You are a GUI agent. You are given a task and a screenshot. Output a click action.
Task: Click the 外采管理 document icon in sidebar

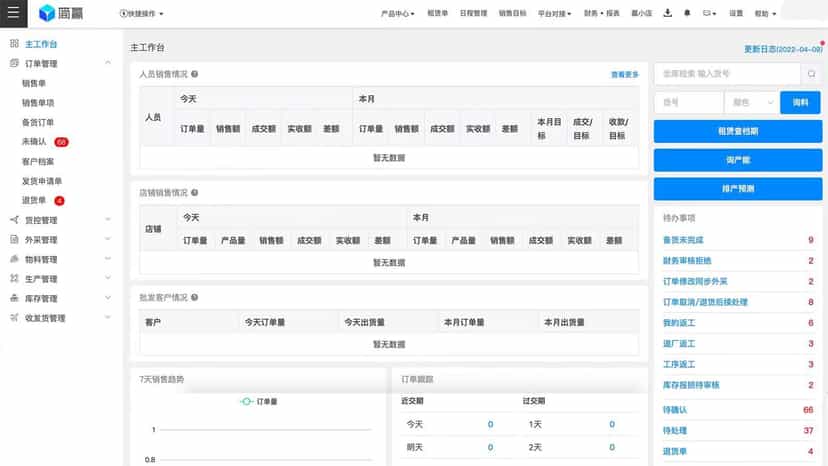click(x=14, y=239)
